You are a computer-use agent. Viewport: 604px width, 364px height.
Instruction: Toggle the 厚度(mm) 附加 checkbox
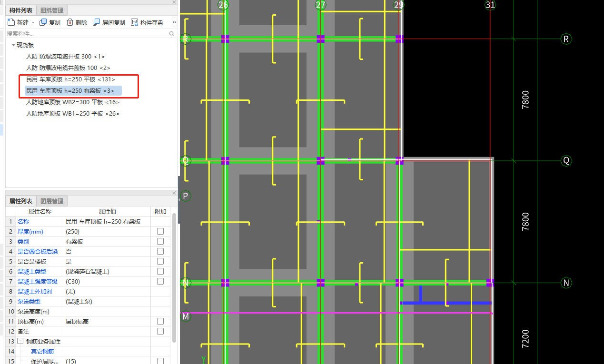pyautogui.click(x=160, y=231)
